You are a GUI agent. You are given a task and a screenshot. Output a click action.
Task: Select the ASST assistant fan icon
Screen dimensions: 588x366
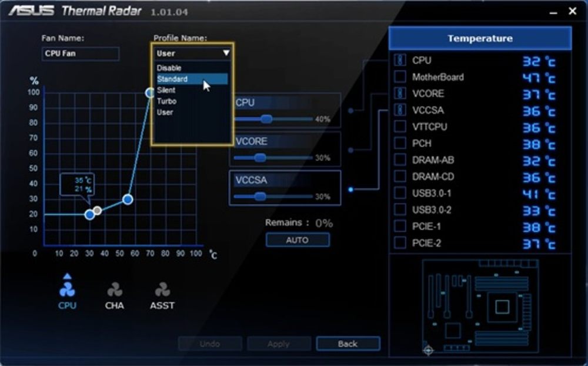tap(162, 290)
